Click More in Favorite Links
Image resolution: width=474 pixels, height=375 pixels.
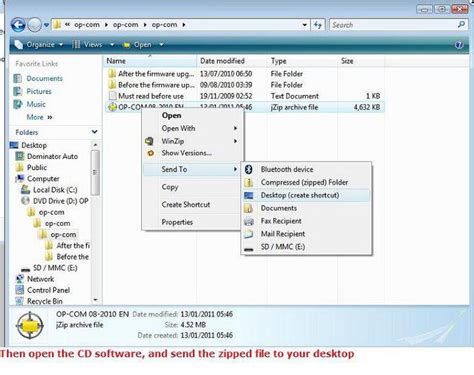pos(39,117)
